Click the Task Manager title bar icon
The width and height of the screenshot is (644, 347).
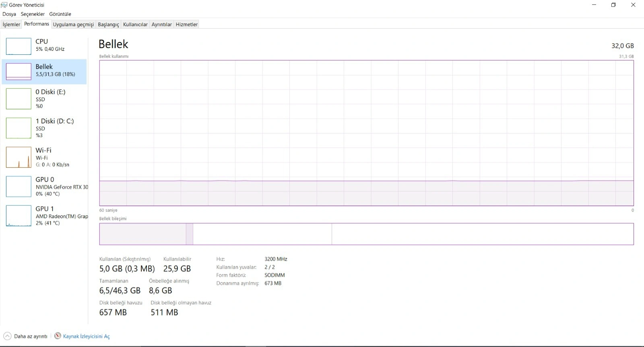coord(4,5)
